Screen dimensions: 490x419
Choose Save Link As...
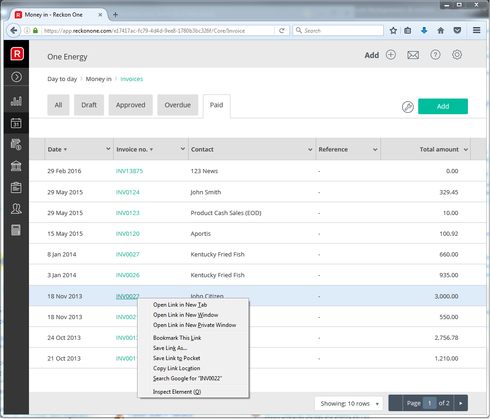click(193, 348)
